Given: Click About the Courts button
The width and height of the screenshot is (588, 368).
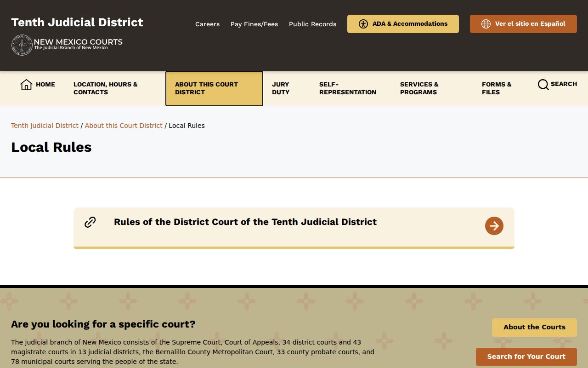Looking at the screenshot, I should (x=534, y=328).
